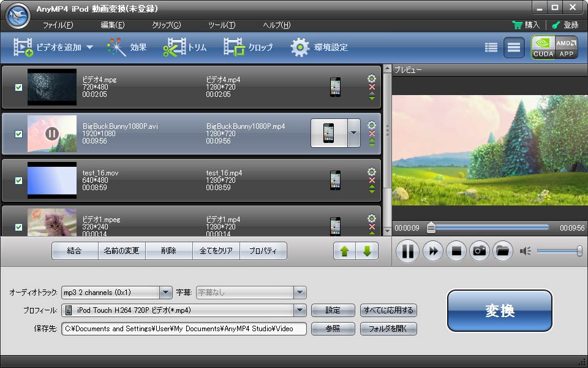This screenshot has height=368, width=588.
Task: Open the オーディオトラック audio track dropdown
Action: pyautogui.click(x=165, y=293)
